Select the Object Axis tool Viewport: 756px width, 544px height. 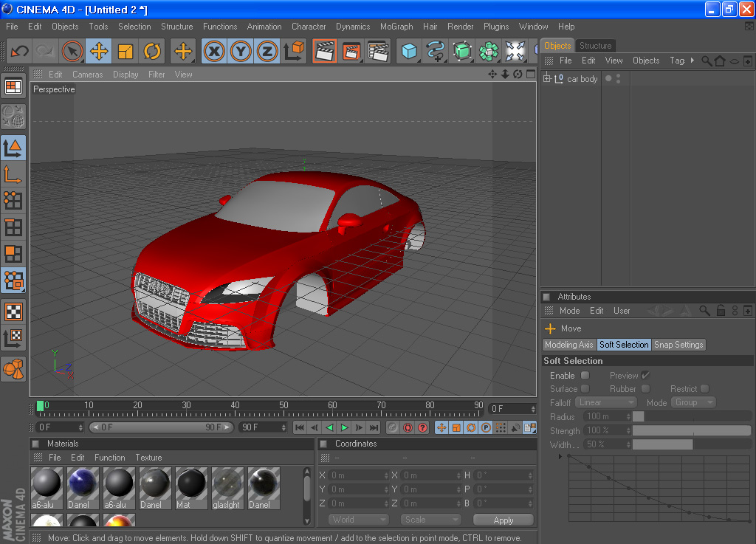point(13,174)
